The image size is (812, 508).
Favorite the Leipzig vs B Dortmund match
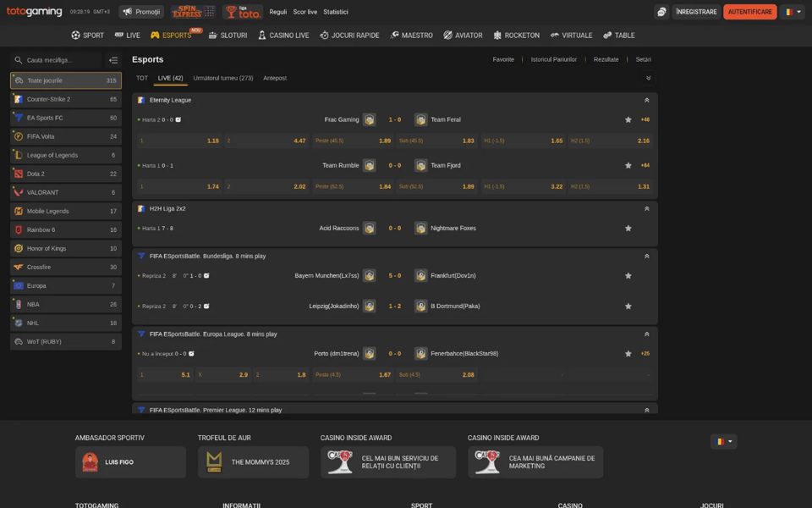[628, 306]
